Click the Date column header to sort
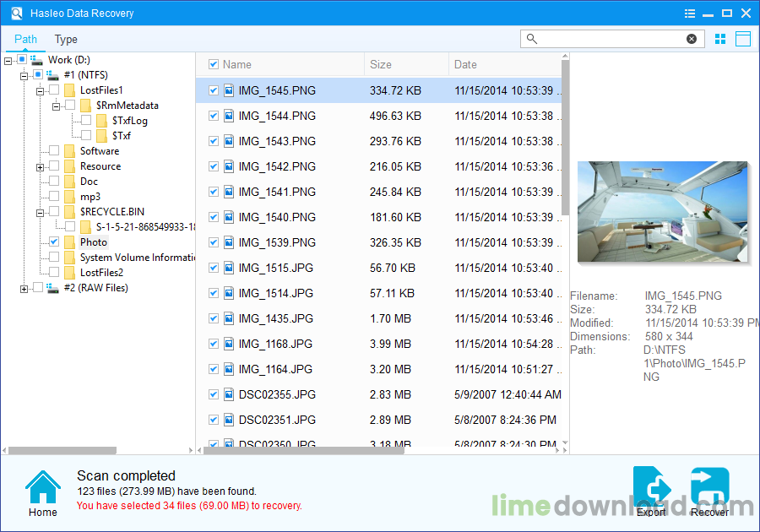The height and width of the screenshot is (532, 760). (464, 64)
